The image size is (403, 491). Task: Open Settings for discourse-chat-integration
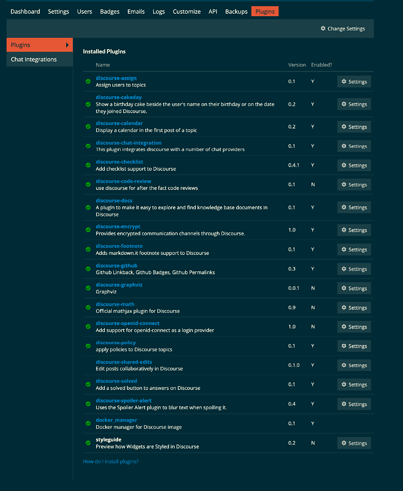pos(354,146)
